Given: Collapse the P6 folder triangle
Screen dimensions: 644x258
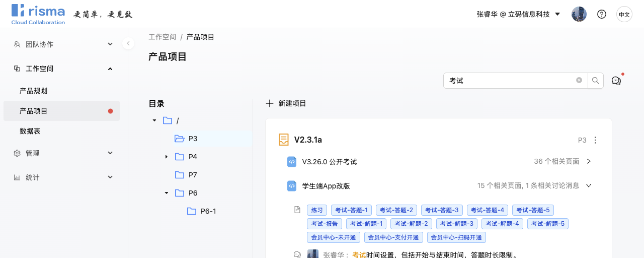Looking at the screenshot, I should [x=167, y=193].
